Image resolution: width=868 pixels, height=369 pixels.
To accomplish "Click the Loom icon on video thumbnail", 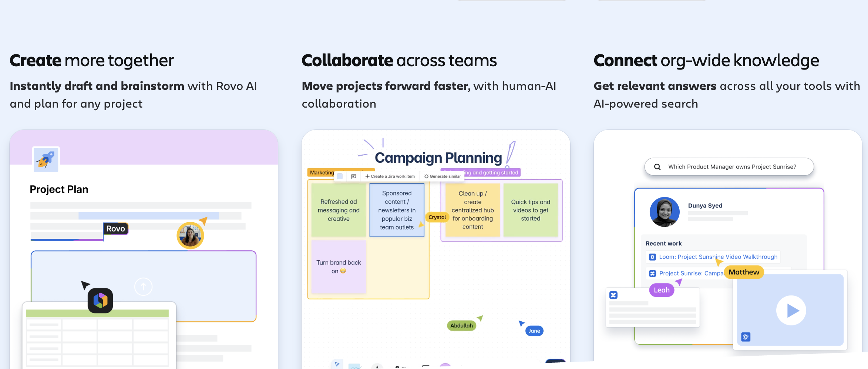I will [x=746, y=337].
